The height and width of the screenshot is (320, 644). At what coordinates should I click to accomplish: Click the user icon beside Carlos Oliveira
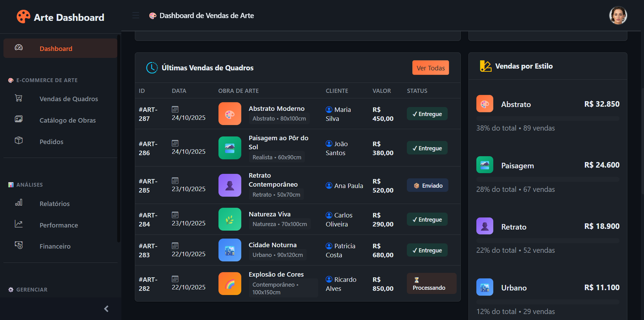click(329, 215)
